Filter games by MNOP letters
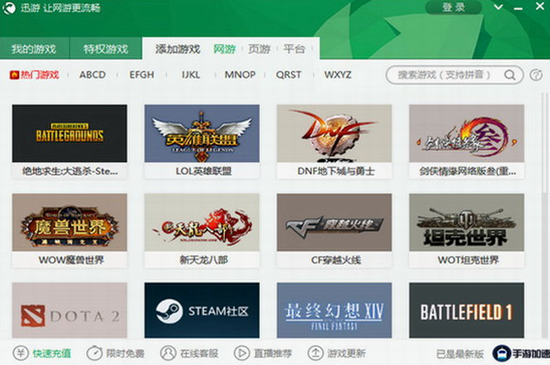 (x=240, y=75)
